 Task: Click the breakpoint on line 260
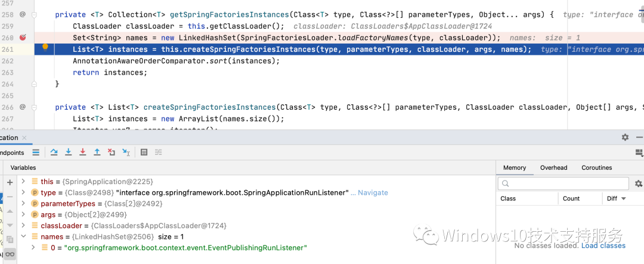coord(23,38)
